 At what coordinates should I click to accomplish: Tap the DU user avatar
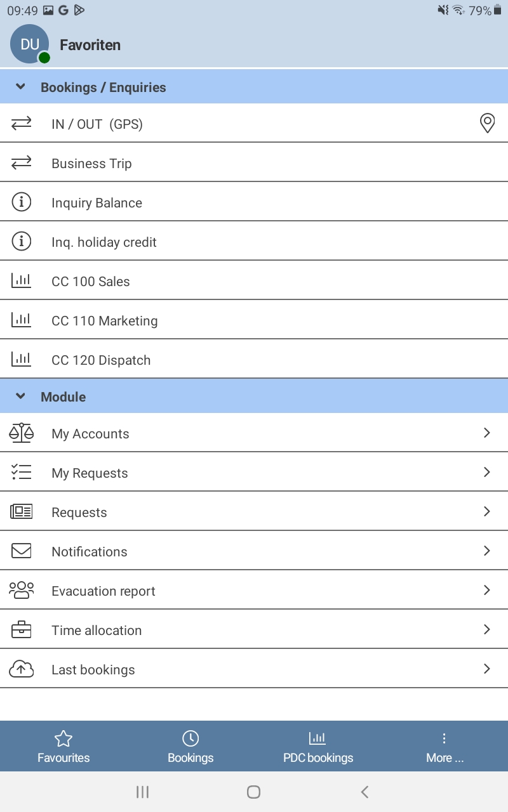point(30,44)
